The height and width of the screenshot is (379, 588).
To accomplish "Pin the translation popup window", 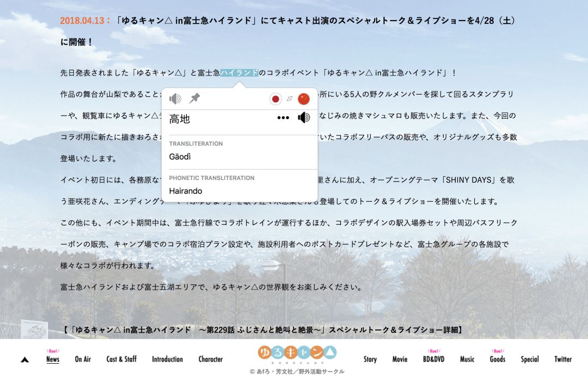I will (194, 98).
